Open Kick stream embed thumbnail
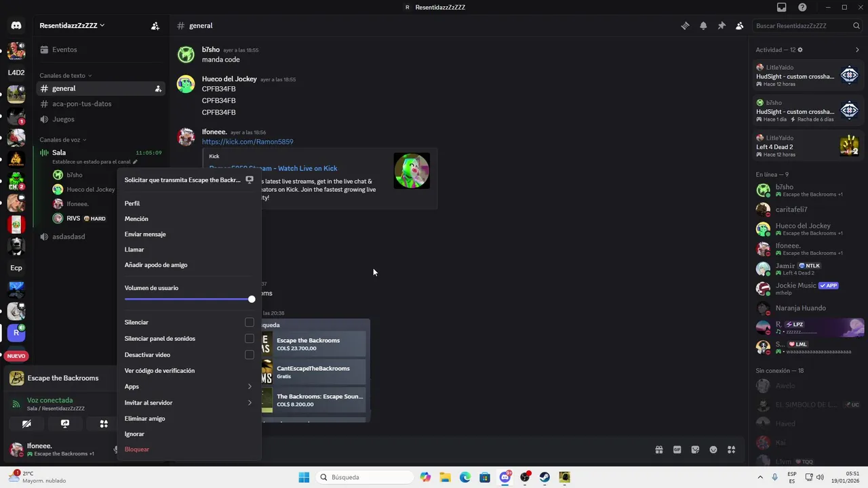 [x=412, y=171]
